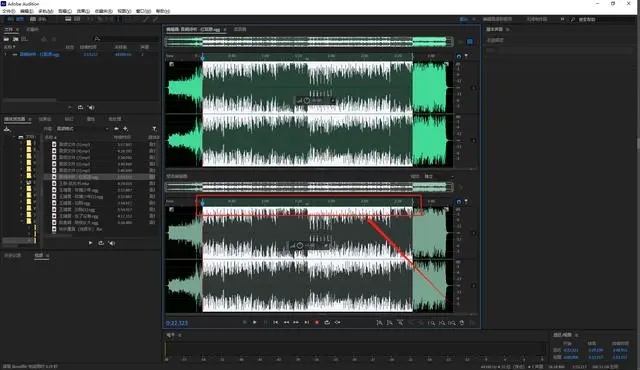Click the red Record button in transport
The image size is (640, 370).
coord(317,322)
